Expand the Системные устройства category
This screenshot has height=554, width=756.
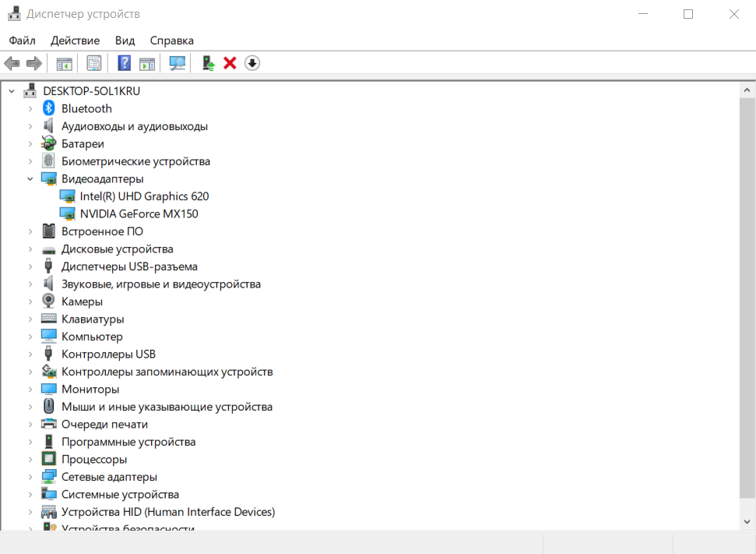[x=30, y=494]
